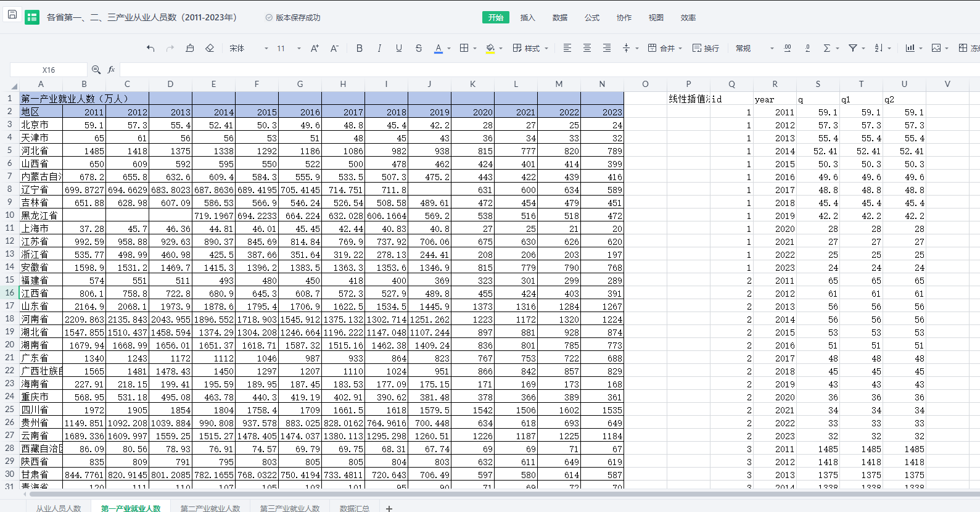Select the 线性插值 header cell
Screen dimensions: 980x512
(x=688, y=99)
